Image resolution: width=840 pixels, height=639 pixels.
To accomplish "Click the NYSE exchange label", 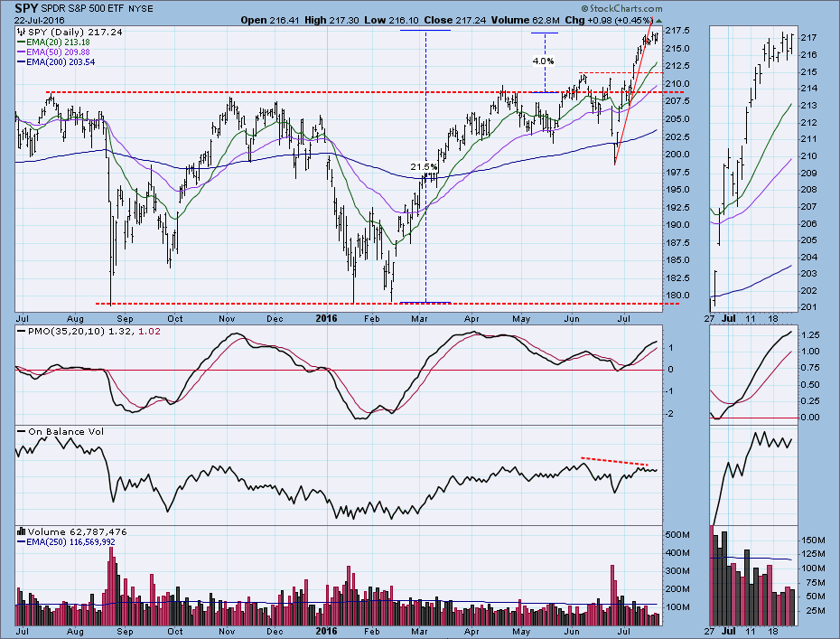I will [x=142, y=8].
